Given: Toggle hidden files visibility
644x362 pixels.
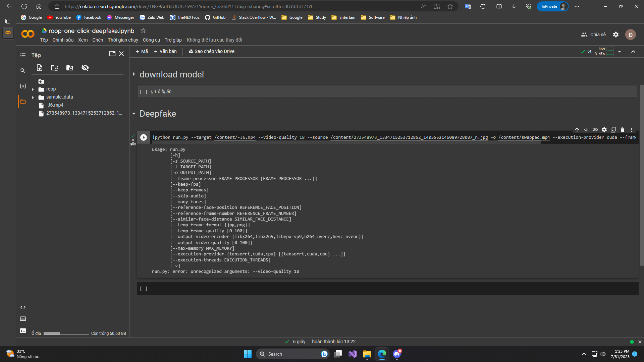Looking at the screenshot, I should 85,68.
